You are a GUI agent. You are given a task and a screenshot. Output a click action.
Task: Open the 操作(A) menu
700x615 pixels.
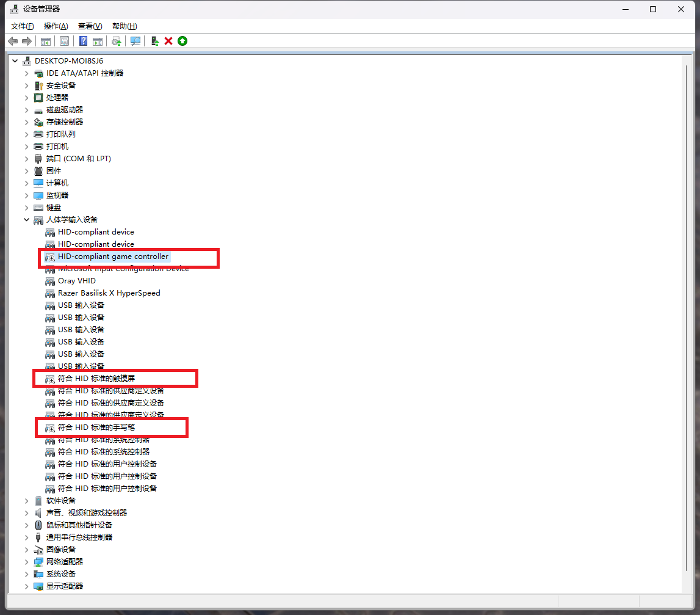tap(56, 26)
